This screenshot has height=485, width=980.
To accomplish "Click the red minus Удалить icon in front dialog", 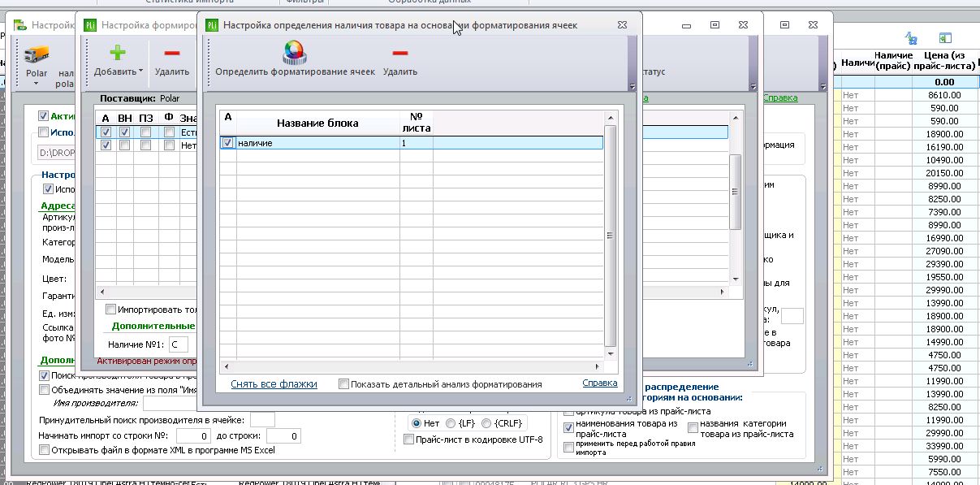I will click(399, 53).
